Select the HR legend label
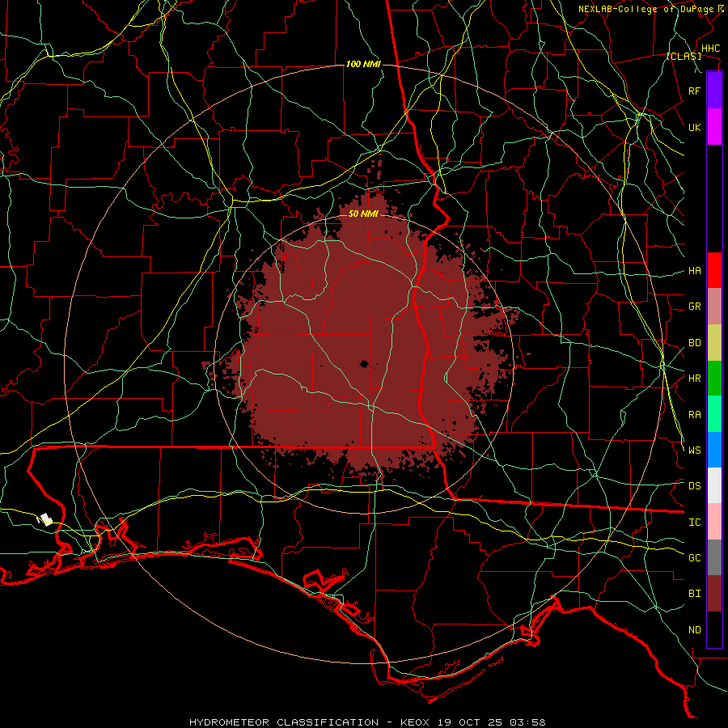Screen dimensions: 728x728 tap(694, 379)
